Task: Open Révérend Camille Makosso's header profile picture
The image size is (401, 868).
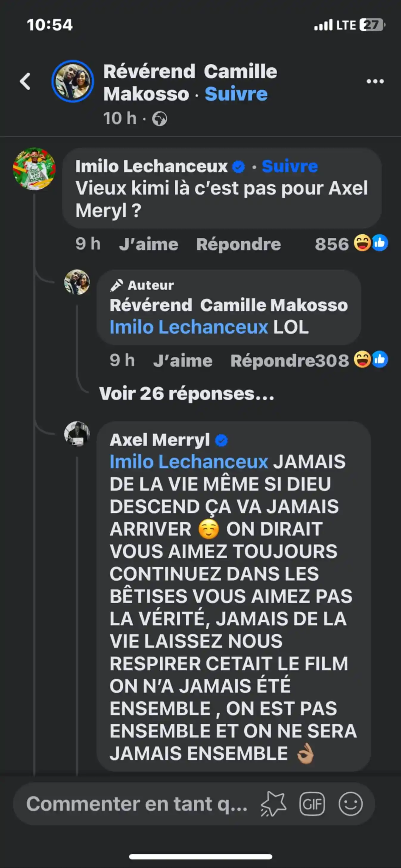Action: 72,81
